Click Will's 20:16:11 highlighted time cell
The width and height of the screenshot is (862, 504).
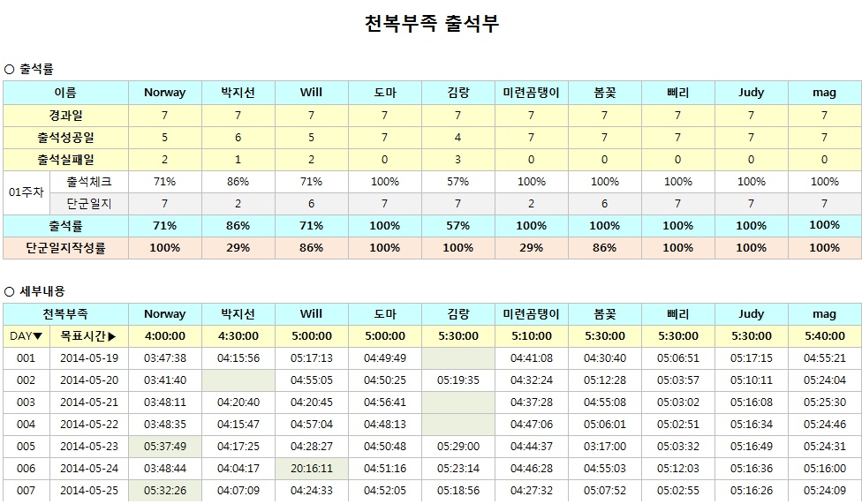[x=311, y=469]
